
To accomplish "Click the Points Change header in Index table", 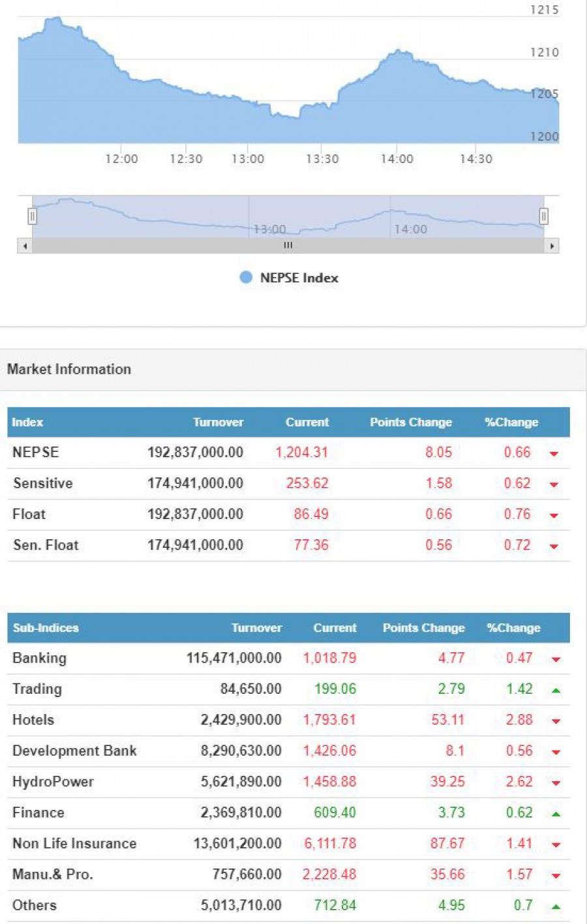I will [410, 422].
